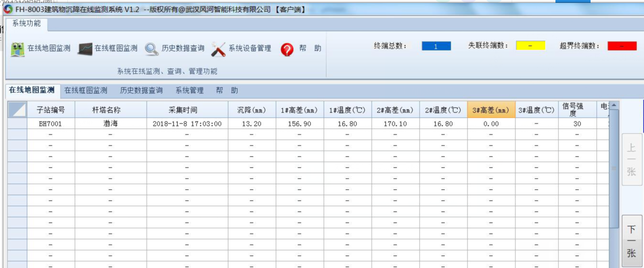The image size is (644, 268).
Task: Open system device management tools icon
Action: click(219, 49)
